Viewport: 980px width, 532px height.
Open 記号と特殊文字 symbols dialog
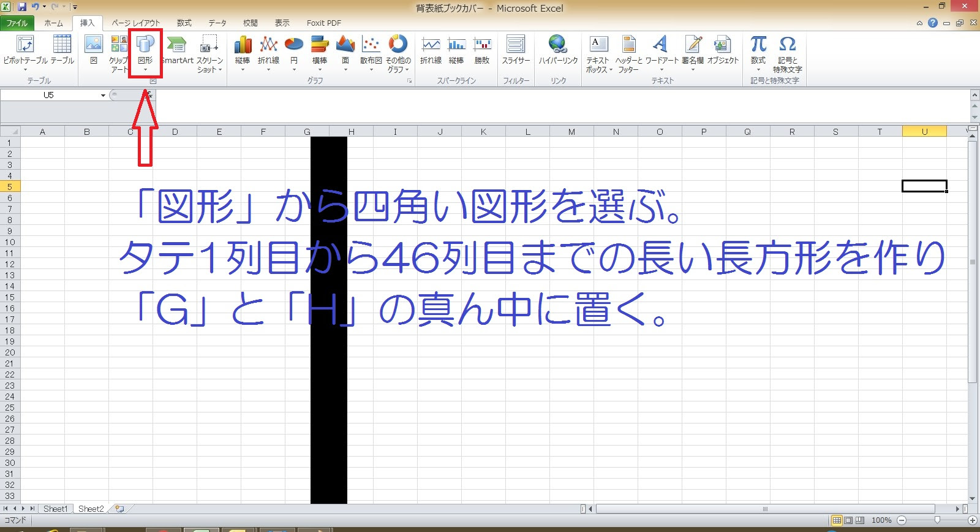coord(788,54)
